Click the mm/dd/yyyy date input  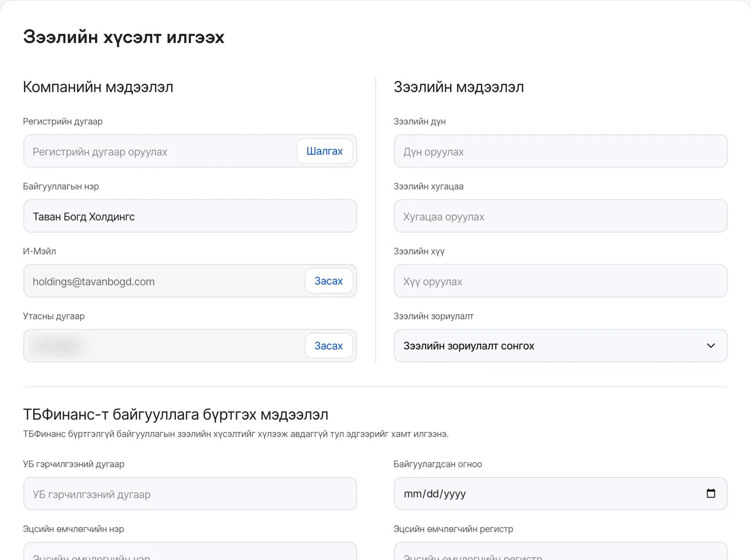point(561,493)
